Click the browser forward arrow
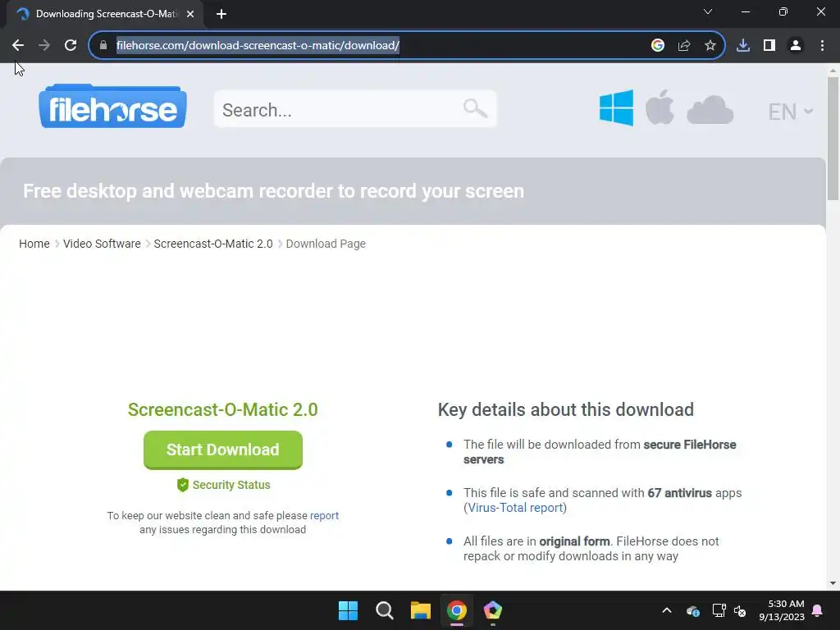Viewport: 840px width, 630px height. click(x=44, y=46)
